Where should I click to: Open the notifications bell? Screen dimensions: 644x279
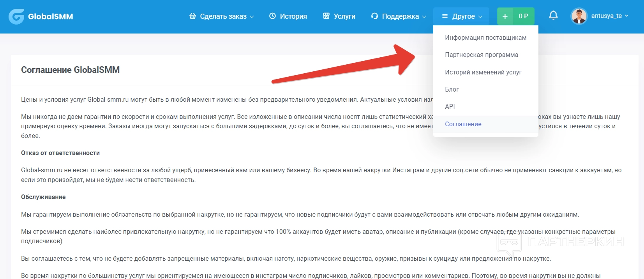click(553, 16)
